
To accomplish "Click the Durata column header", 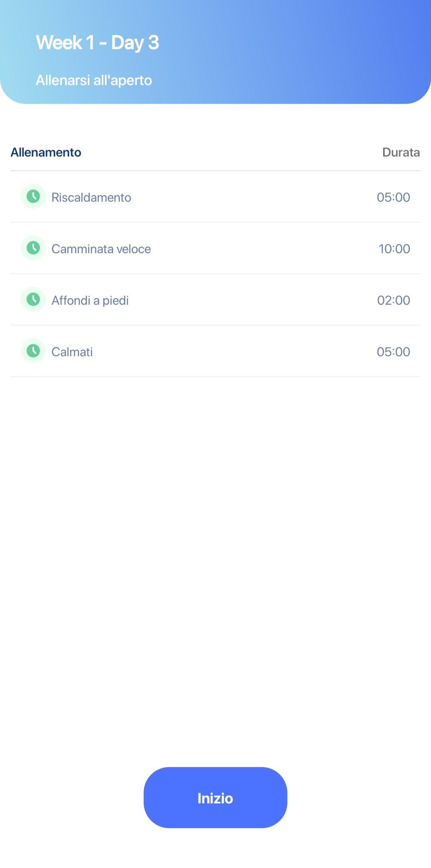I will click(x=401, y=152).
